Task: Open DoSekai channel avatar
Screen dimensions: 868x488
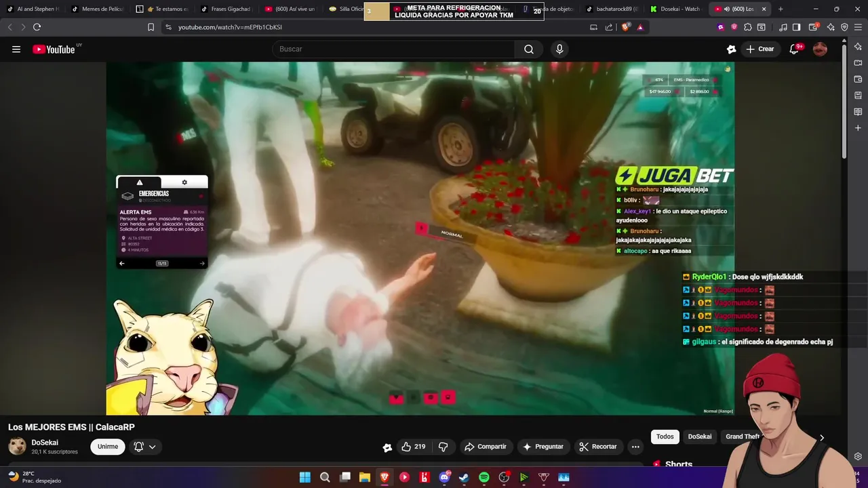Action: (x=17, y=447)
